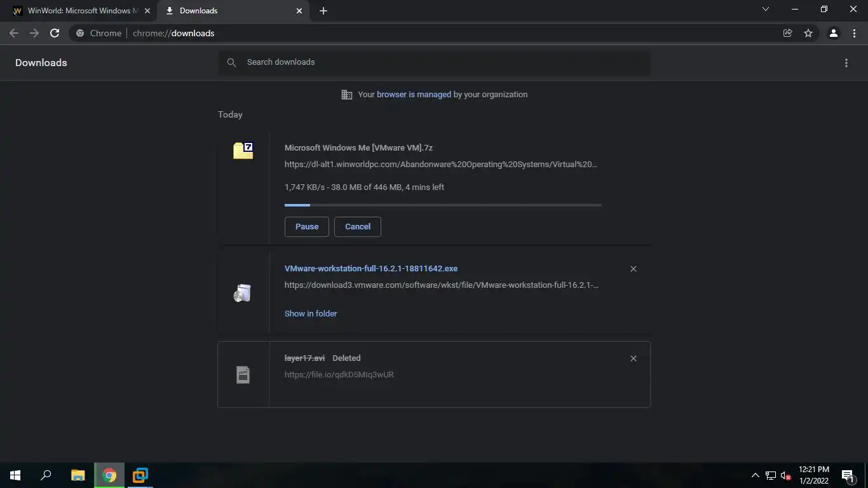
Task: Click Show in folder for VMware installer
Action: pyautogui.click(x=311, y=313)
